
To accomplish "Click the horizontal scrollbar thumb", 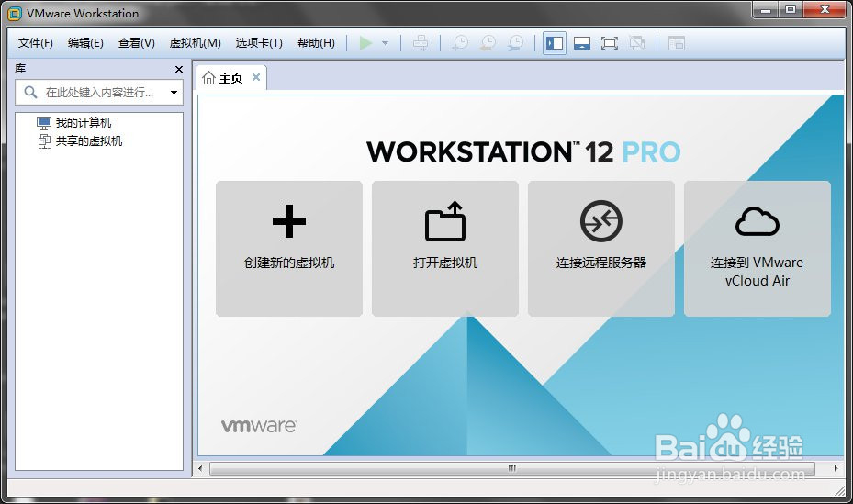I will pyautogui.click(x=512, y=468).
